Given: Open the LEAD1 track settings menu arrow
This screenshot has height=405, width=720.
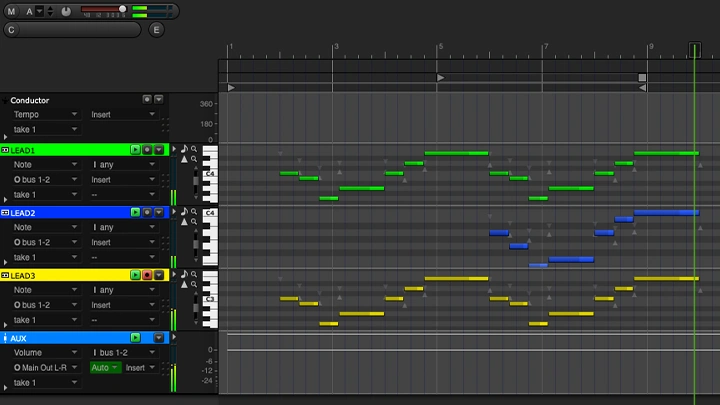Looking at the screenshot, I should point(159,150).
